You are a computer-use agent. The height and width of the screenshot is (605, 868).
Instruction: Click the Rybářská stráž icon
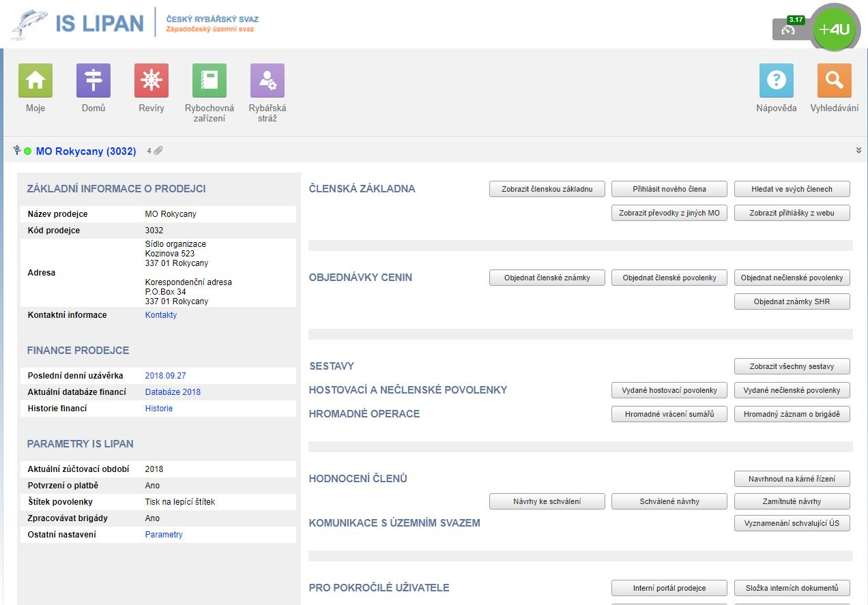pos(267,81)
